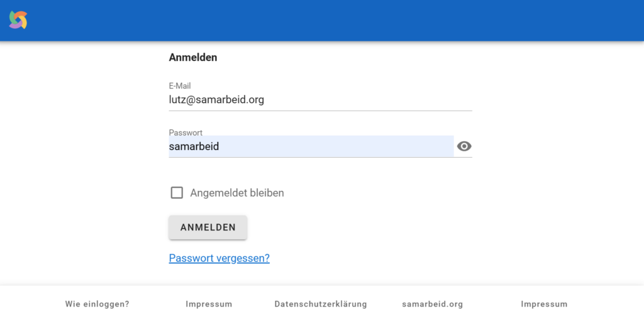Screen dimensions: 644x321
Task: Click the entered text lutz@samarbeid.org
Action: pos(216,100)
